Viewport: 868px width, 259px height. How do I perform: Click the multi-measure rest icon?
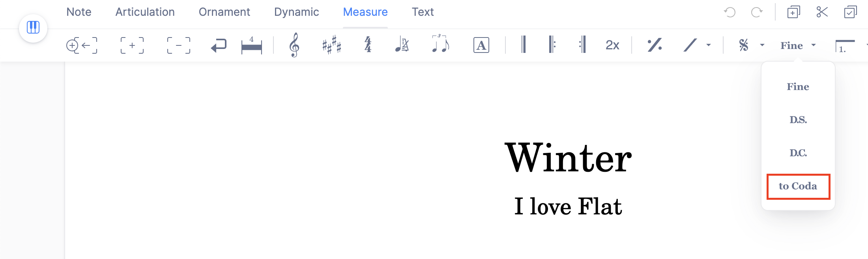pos(251,45)
